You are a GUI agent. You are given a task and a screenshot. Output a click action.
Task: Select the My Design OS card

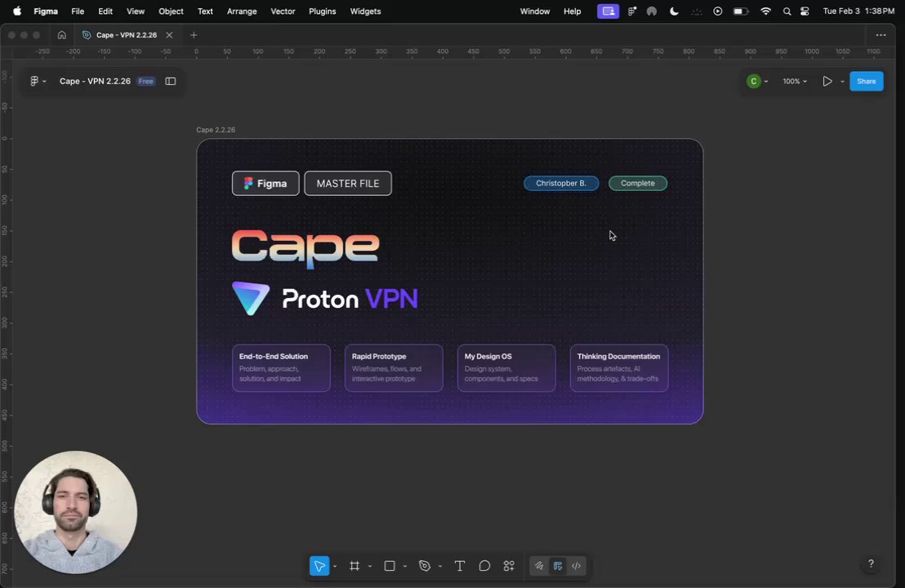[506, 368]
